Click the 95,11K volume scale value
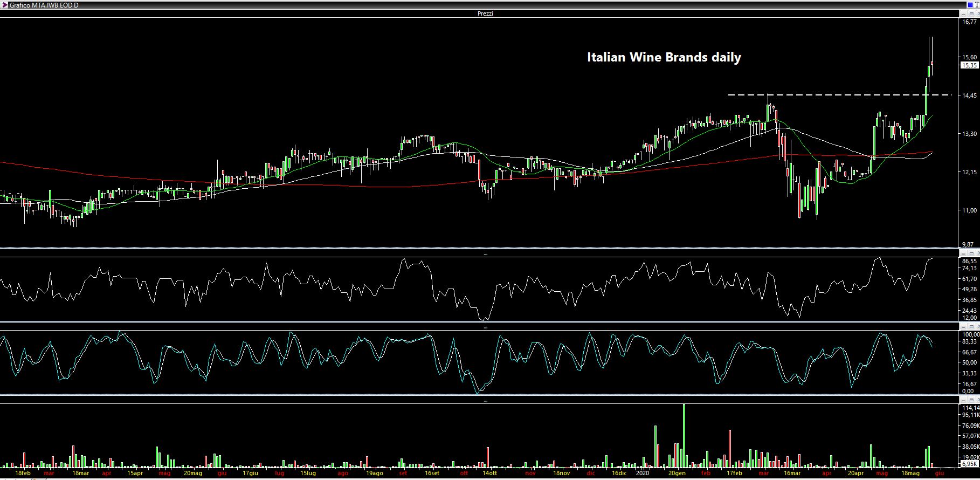This screenshot has width=980, height=480. pos(971,415)
